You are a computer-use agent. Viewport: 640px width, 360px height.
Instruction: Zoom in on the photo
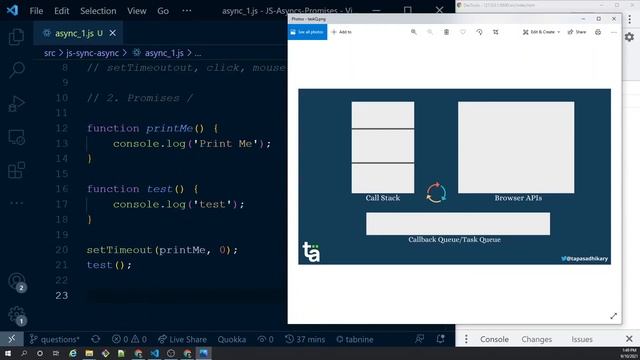coord(413,32)
